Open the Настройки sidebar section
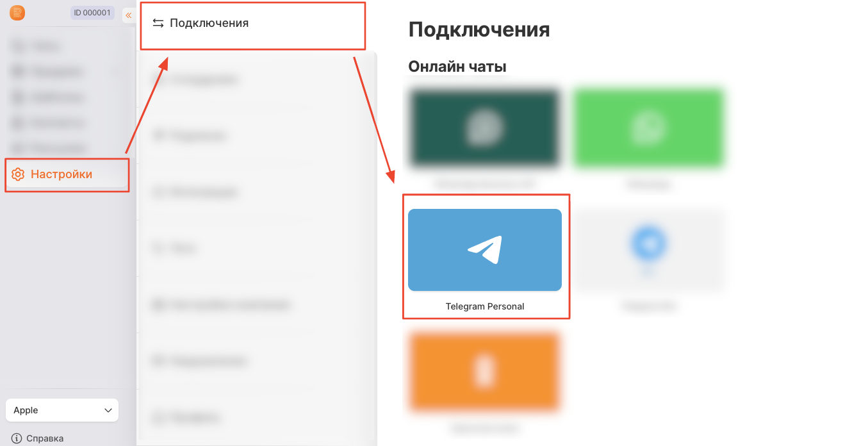The height and width of the screenshot is (446, 868). click(x=67, y=174)
